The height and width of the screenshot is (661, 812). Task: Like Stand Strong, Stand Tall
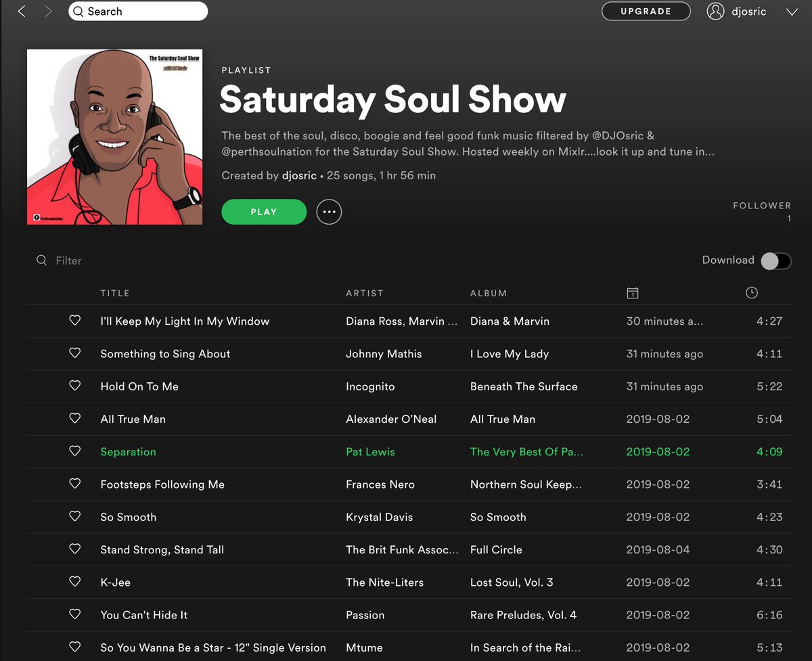point(75,549)
